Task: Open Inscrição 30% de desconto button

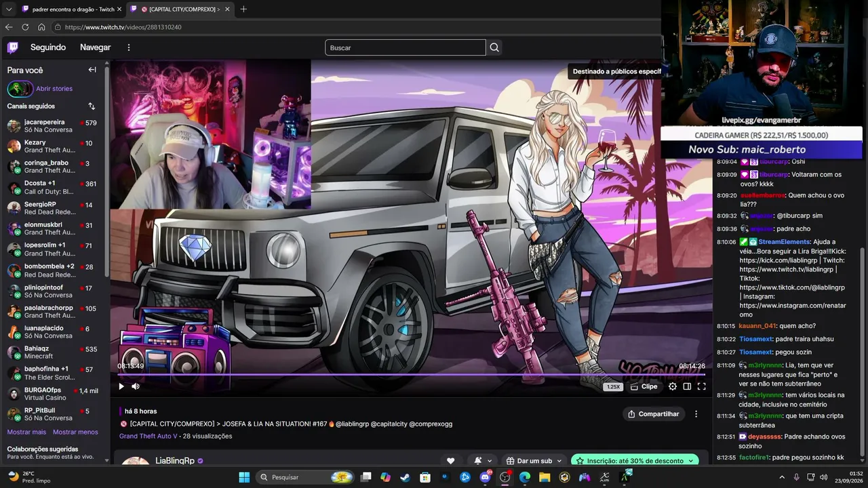Action: (x=635, y=461)
